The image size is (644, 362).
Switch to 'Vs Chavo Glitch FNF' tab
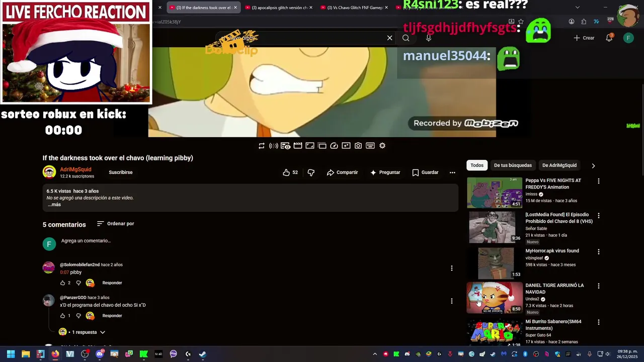pyautogui.click(x=354, y=8)
